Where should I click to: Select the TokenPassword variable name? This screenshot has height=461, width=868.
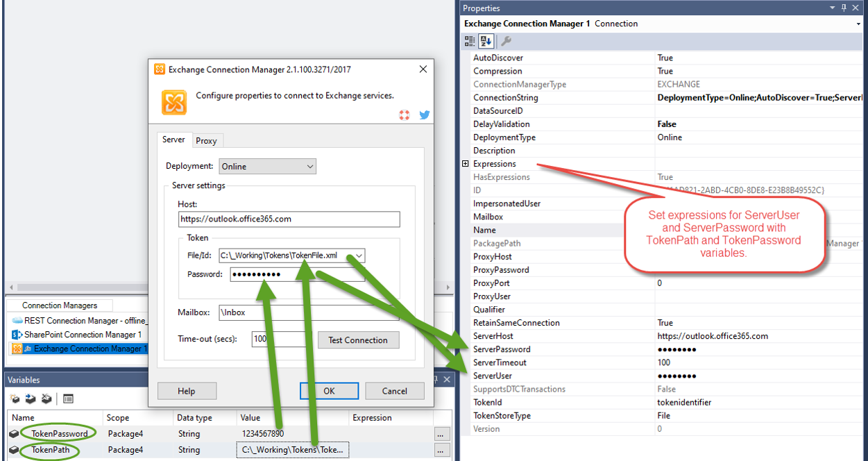[x=60, y=434]
